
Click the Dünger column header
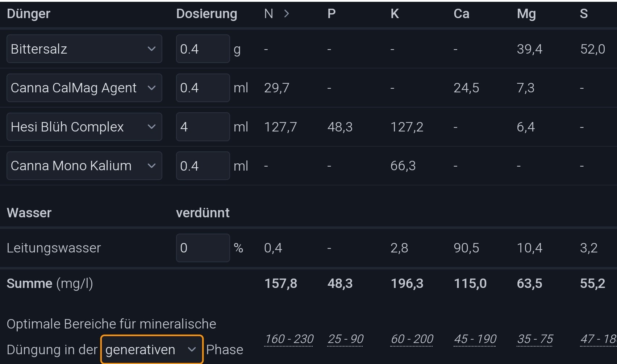pos(29,14)
